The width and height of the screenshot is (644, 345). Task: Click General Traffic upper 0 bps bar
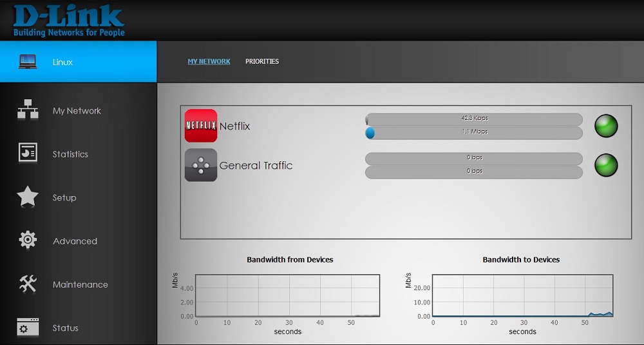[474, 159]
